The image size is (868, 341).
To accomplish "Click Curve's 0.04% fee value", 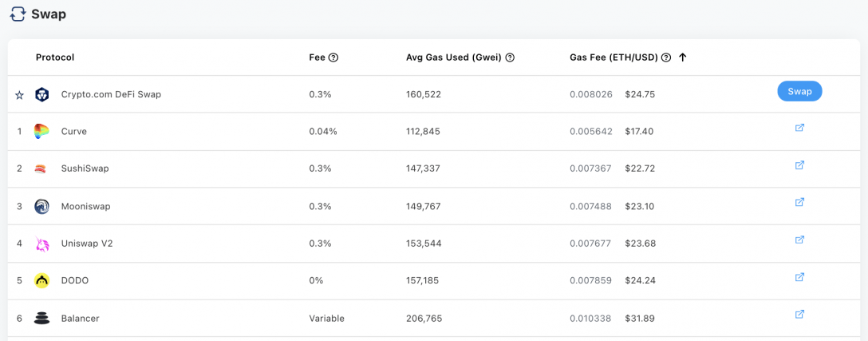I will click(323, 132).
